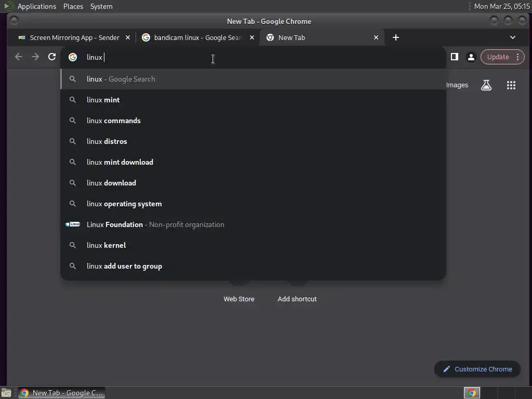Image resolution: width=532 pixels, height=399 pixels.
Task: Switch to bandicam linux Google Search tab
Action: point(198,37)
